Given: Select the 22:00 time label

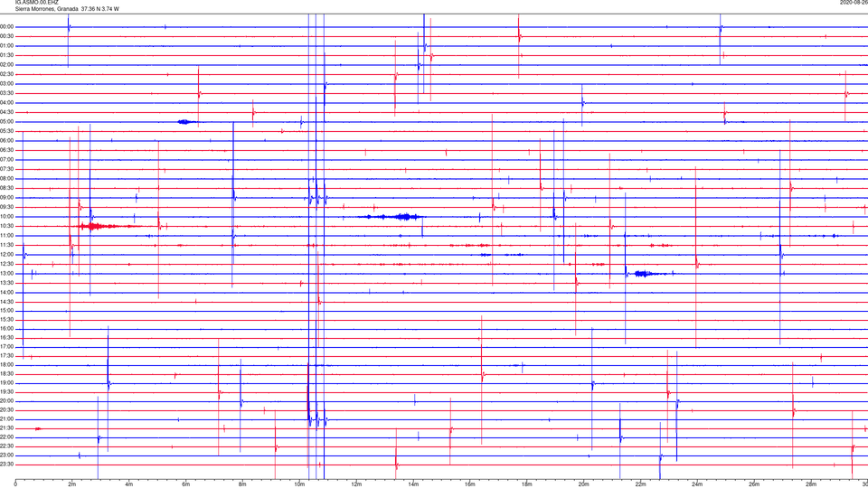Looking at the screenshot, I should [x=6, y=437].
